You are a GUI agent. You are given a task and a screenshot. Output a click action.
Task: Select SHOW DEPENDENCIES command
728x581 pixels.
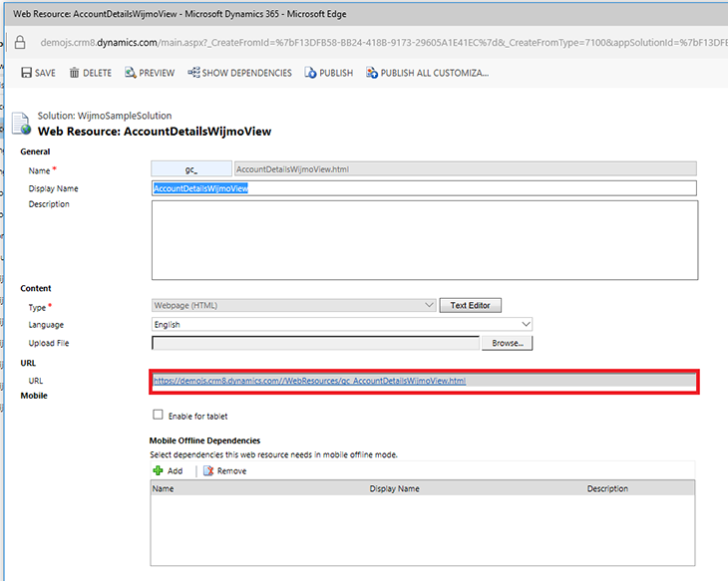239,73
